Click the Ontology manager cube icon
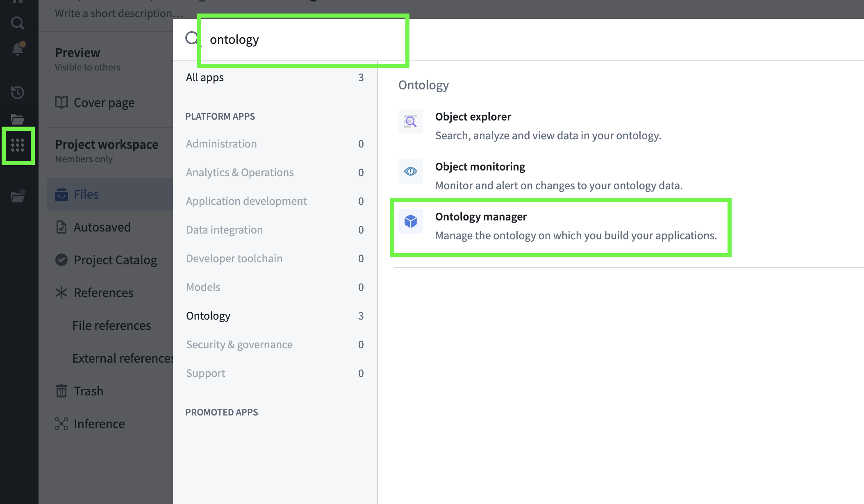The image size is (864, 504). coord(410,221)
